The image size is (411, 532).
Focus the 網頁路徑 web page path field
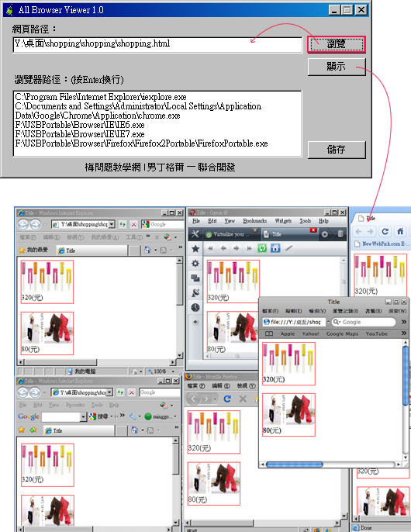tap(157, 44)
